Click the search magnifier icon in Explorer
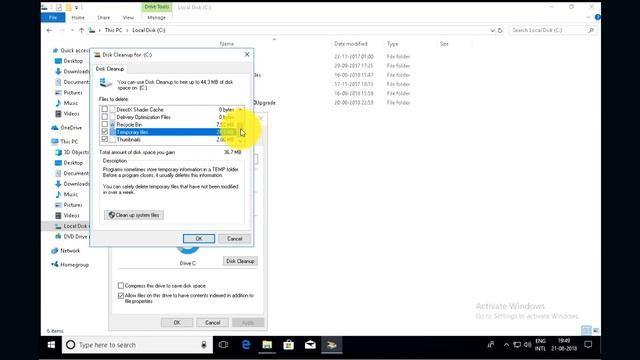 point(591,30)
